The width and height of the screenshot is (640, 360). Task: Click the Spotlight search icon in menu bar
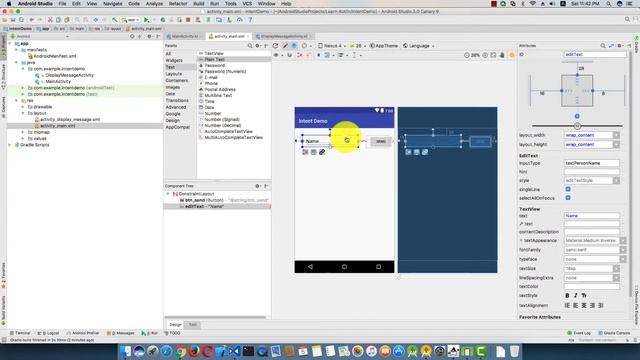pos(609,4)
